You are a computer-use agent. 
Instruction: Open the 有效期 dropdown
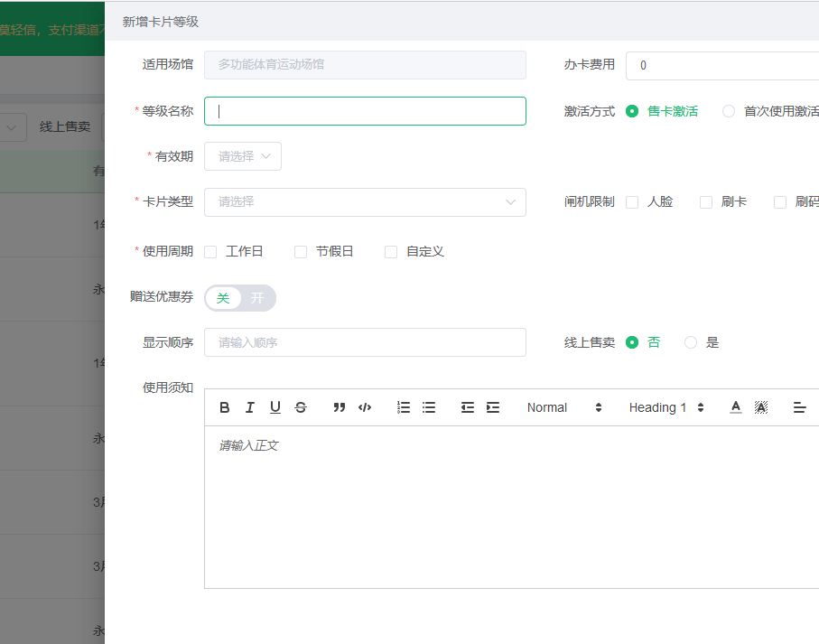point(243,156)
